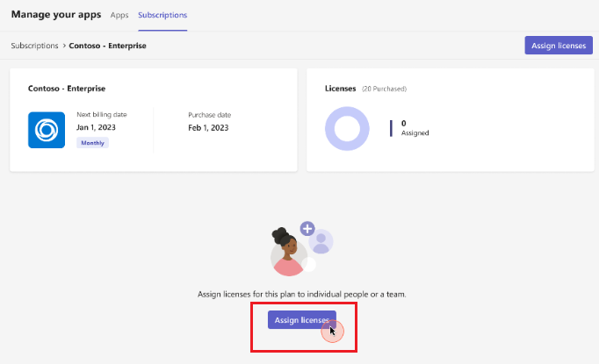This screenshot has height=364, width=599.
Task: Click Contoso - Enterprise in the breadcrumb
Action: pyautogui.click(x=108, y=45)
